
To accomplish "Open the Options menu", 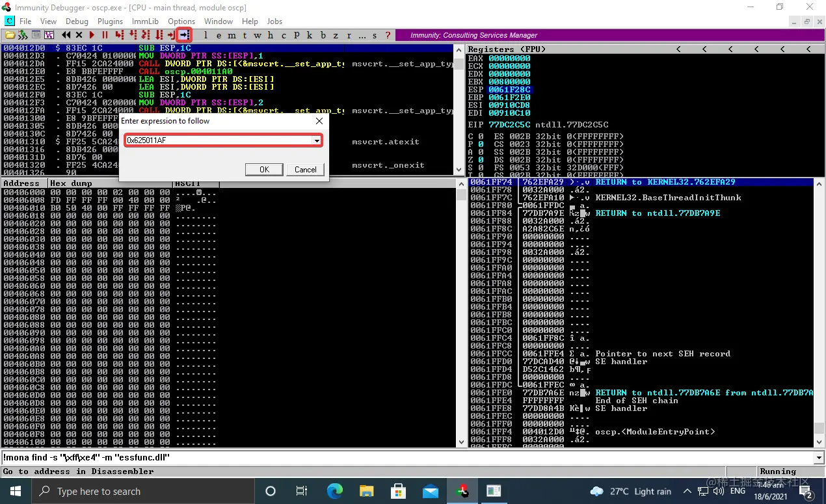I will [x=181, y=21].
